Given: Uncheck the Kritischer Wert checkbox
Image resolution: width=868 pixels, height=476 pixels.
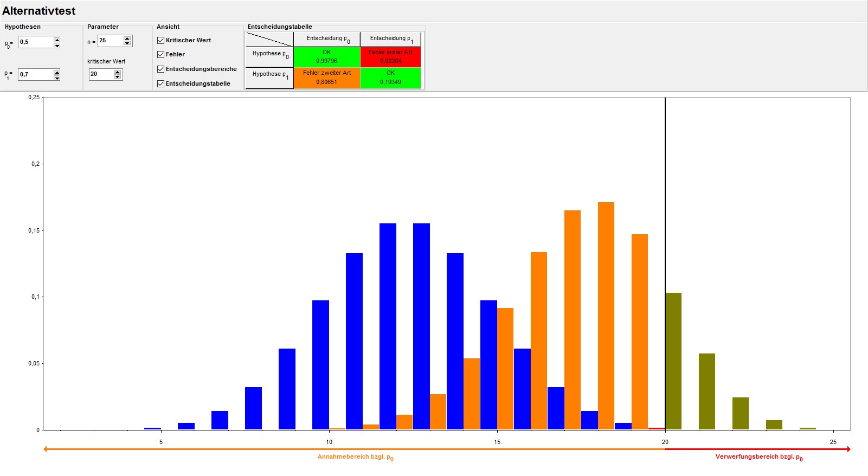Looking at the screenshot, I should click(x=161, y=40).
